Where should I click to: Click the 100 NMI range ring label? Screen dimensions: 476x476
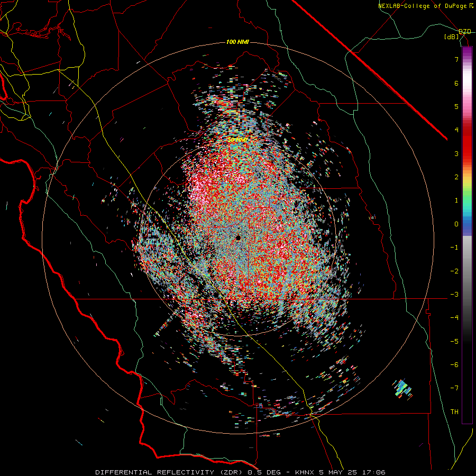tap(237, 42)
